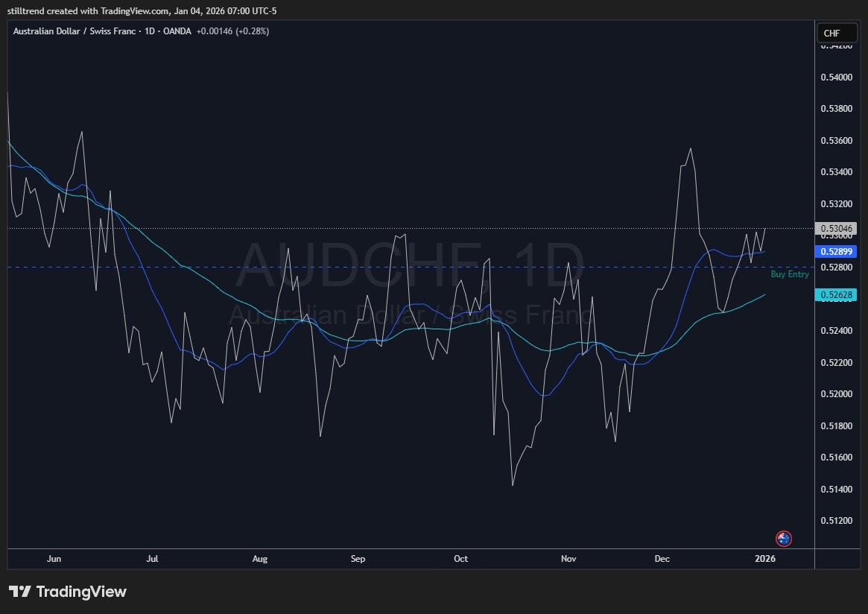Expand the price scale options via CHF button
Viewport: 868px width, 614px height.
coord(836,33)
